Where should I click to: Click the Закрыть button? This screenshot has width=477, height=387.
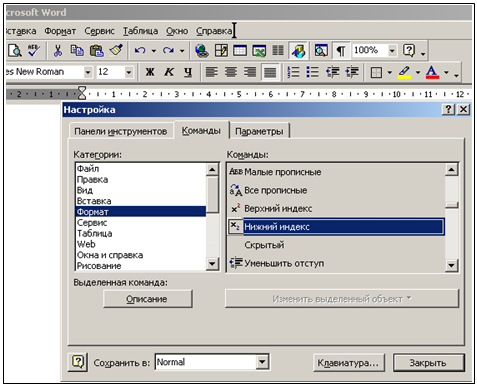pyautogui.click(x=428, y=363)
